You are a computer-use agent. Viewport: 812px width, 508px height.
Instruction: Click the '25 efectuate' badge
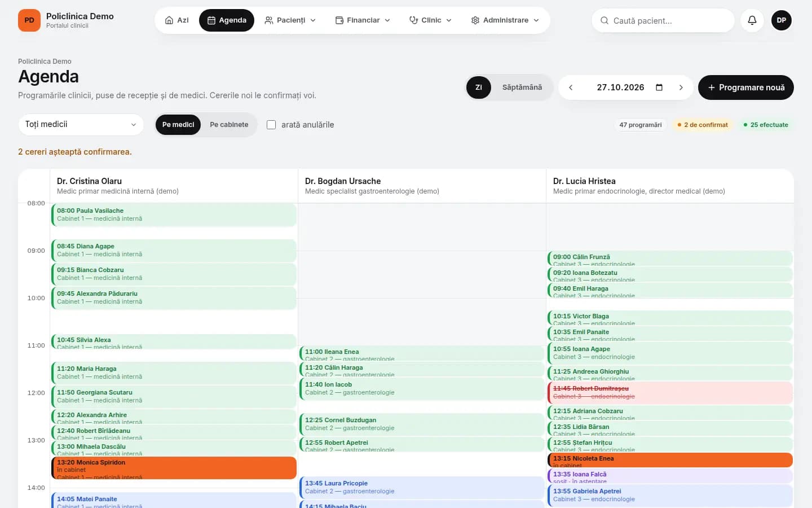[x=766, y=125]
